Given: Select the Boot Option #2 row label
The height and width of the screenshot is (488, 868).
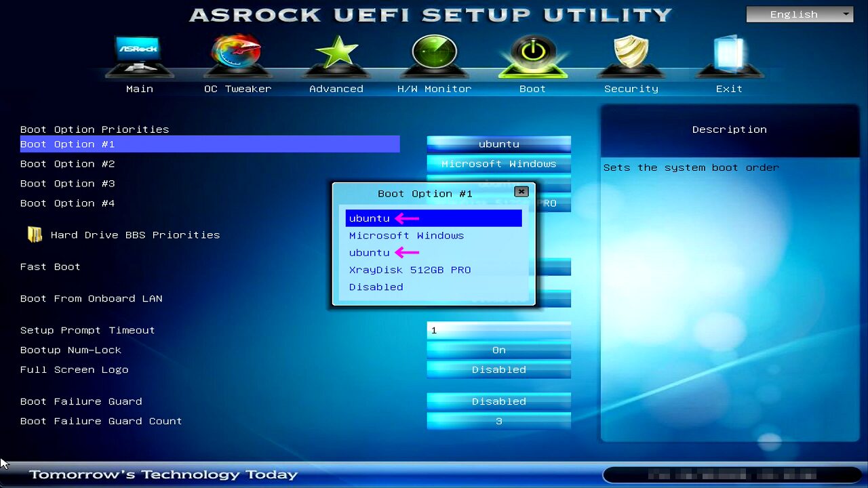Looking at the screenshot, I should click(x=68, y=163).
